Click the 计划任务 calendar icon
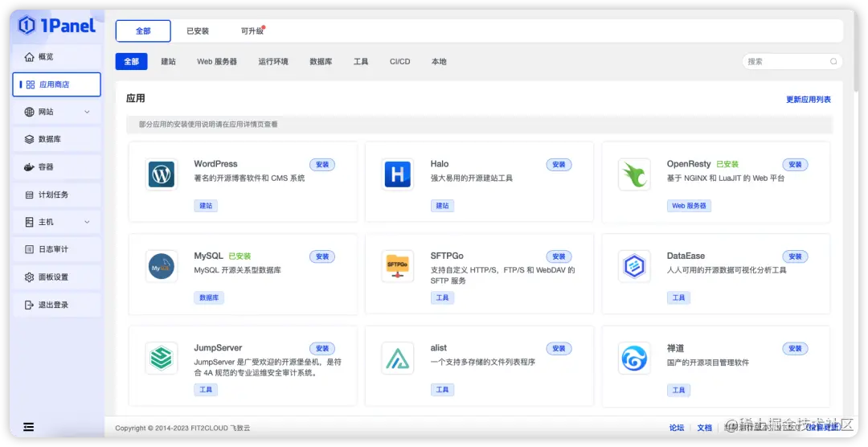This screenshot has width=868, height=447. coord(30,195)
